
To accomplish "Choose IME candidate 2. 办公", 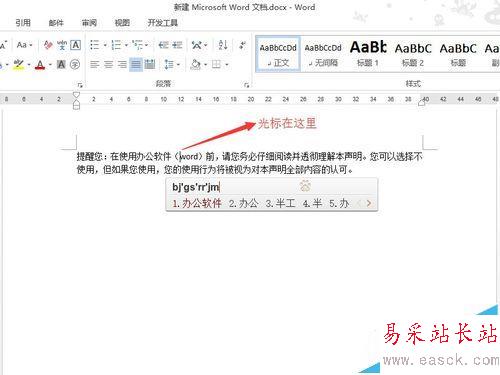I will 243,203.
